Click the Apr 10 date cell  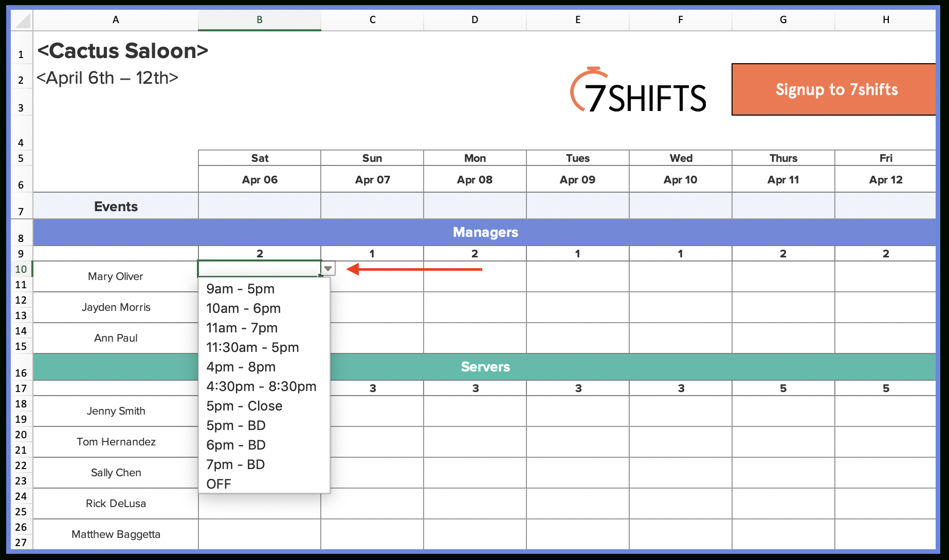coord(681,179)
